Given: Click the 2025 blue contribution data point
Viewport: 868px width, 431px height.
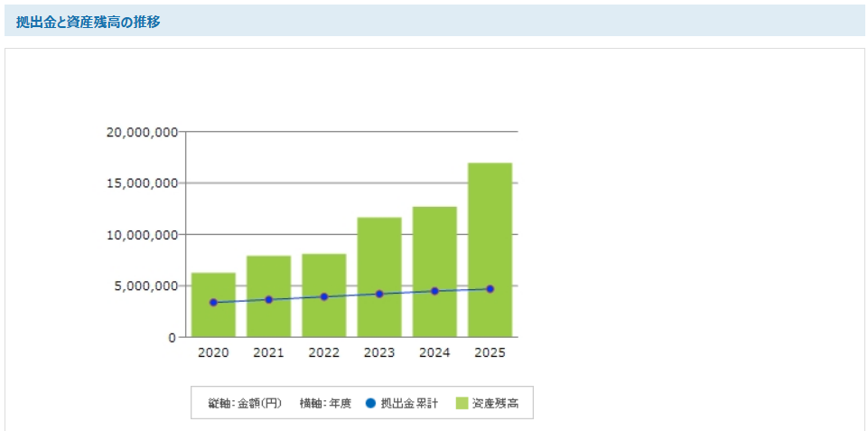Looking at the screenshot, I should (x=490, y=289).
